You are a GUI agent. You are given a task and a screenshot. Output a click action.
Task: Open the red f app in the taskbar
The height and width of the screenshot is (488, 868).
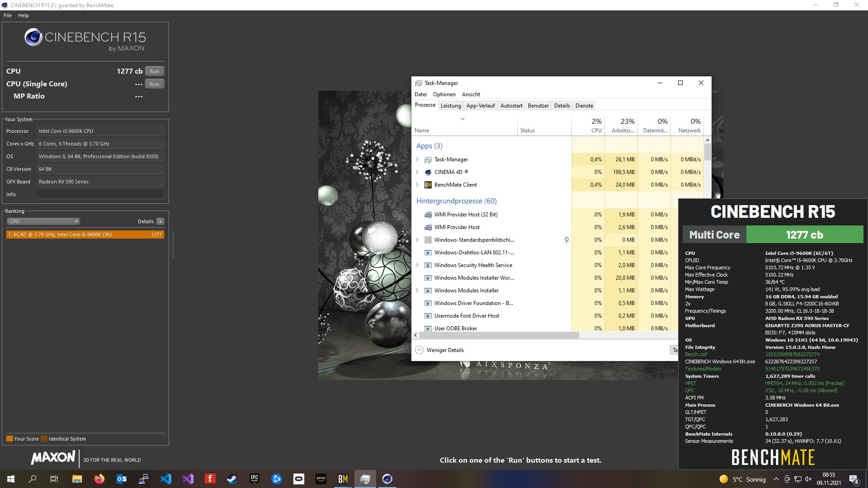point(210,479)
